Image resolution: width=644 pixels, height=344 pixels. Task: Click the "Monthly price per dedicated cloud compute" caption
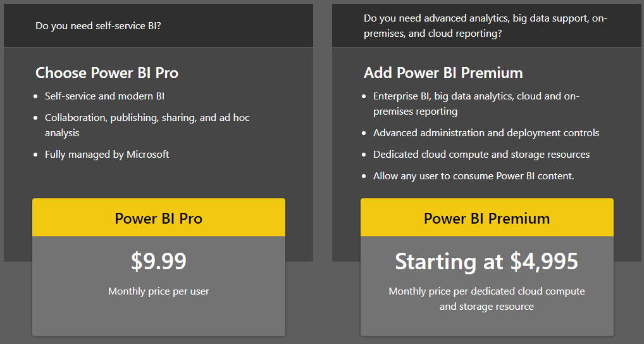(x=486, y=291)
